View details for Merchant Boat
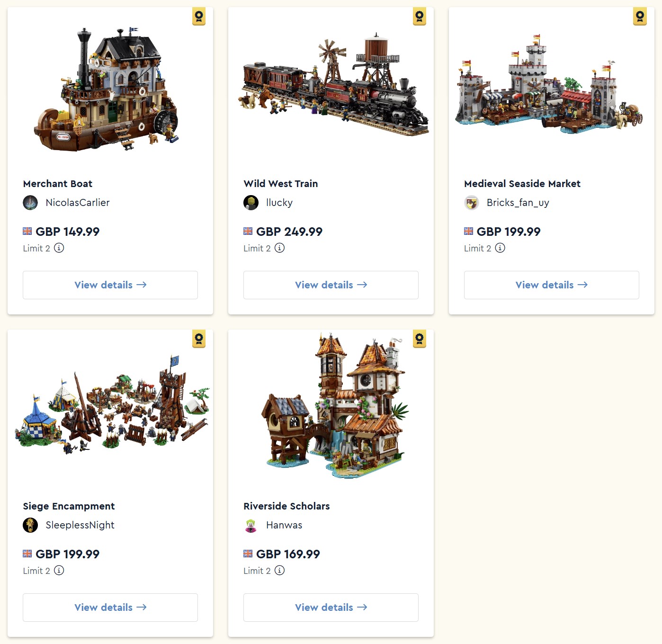662x644 pixels. click(110, 285)
